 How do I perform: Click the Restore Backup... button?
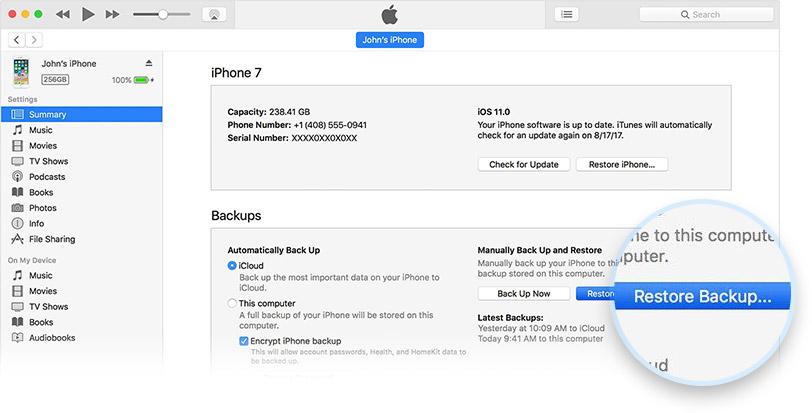702,296
